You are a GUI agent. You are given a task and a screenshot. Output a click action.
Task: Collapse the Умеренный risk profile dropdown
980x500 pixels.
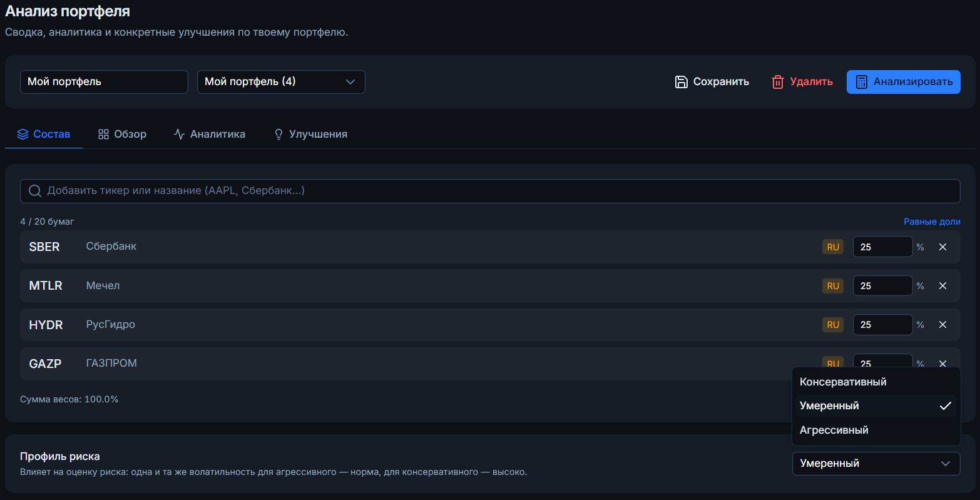pos(876,464)
